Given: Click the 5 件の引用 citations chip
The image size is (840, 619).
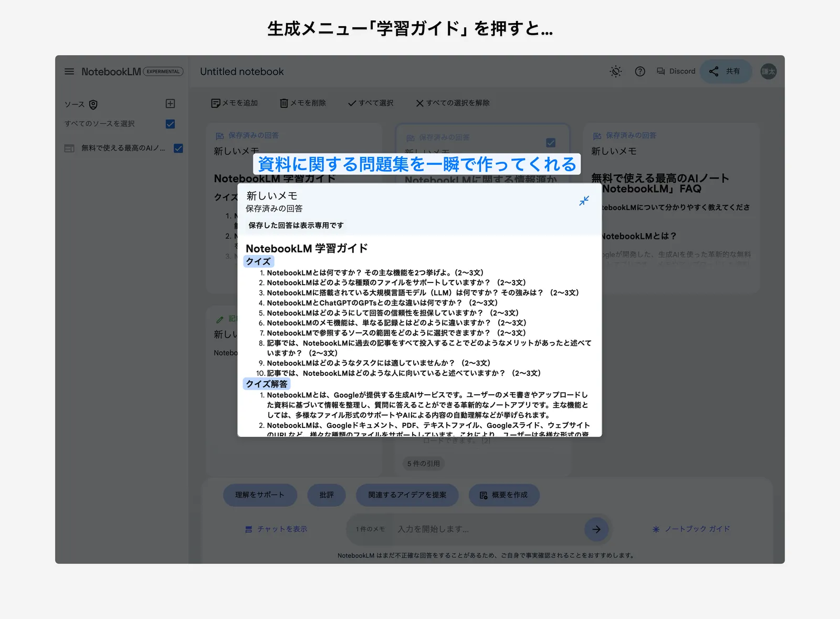Looking at the screenshot, I should [x=424, y=464].
